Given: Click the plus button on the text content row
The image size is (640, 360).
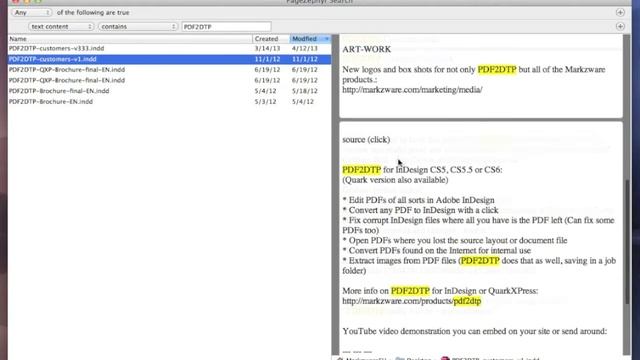Looking at the screenshot, I should [x=620, y=27].
